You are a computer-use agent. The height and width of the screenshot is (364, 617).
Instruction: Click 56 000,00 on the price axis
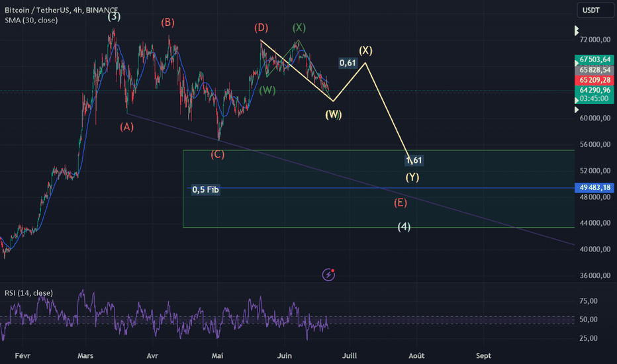pos(595,144)
